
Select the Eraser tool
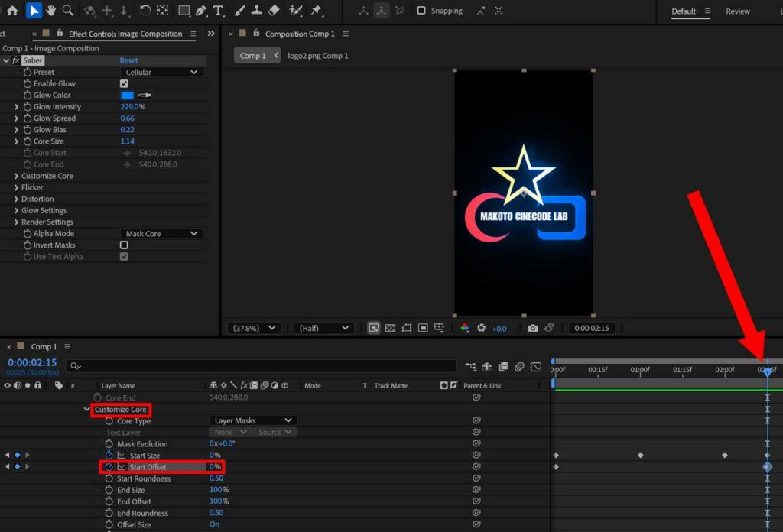click(274, 11)
